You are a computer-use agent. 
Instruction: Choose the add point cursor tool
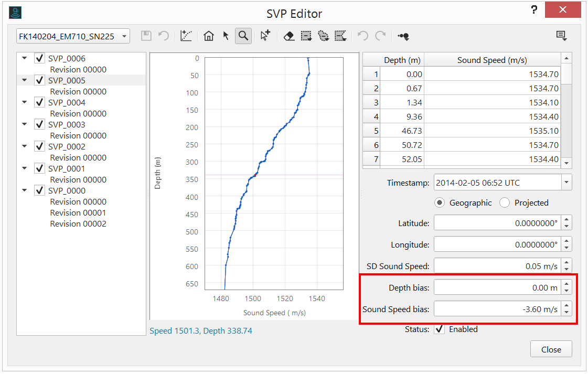pyautogui.click(x=265, y=36)
